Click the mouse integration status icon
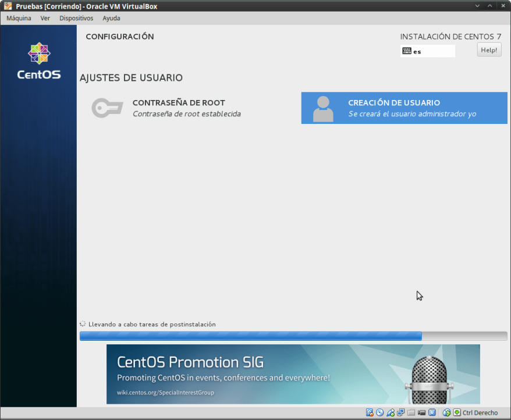The height and width of the screenshot is (420, 511). (447, 412)
